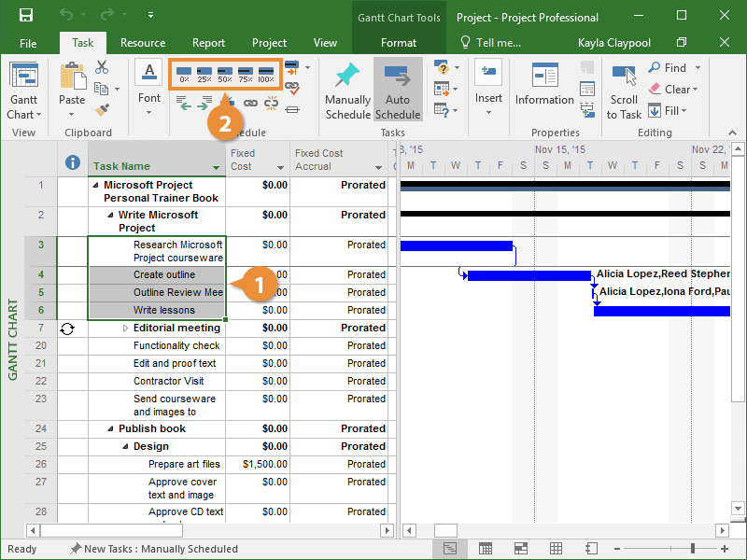
Task: Toggle Auto Schedule mode
Action: pyautogui.click(x=398, y=91)
